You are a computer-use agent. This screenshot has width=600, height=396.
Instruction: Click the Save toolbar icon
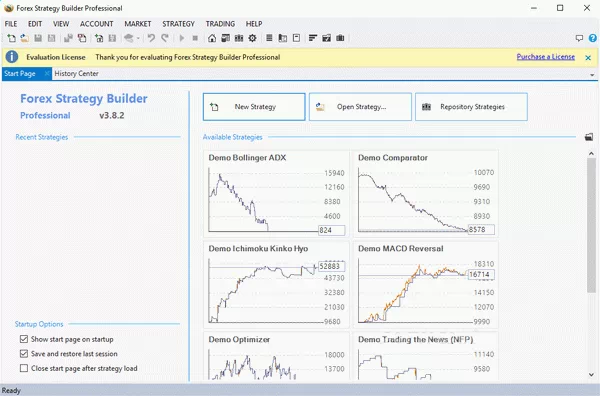38,38
